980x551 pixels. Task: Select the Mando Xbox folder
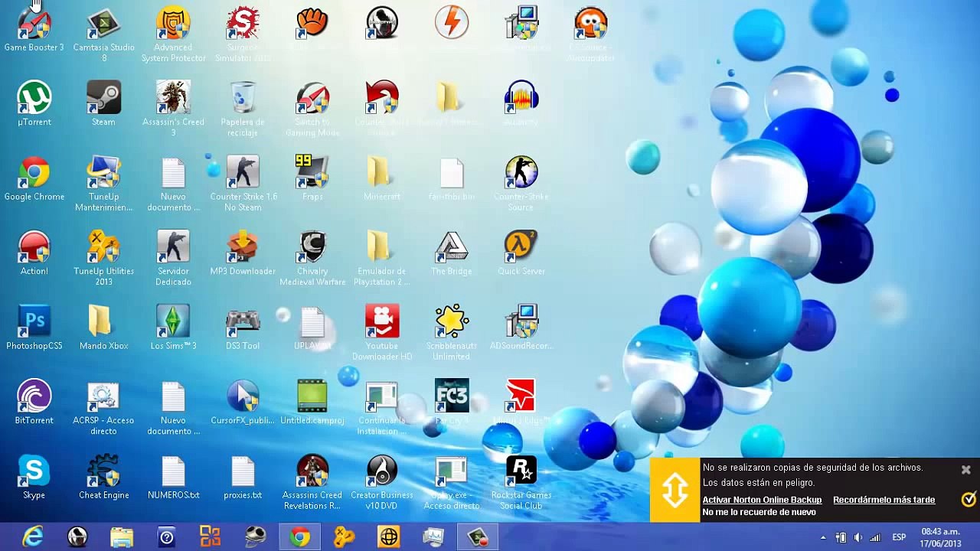(x=103, y=328)
